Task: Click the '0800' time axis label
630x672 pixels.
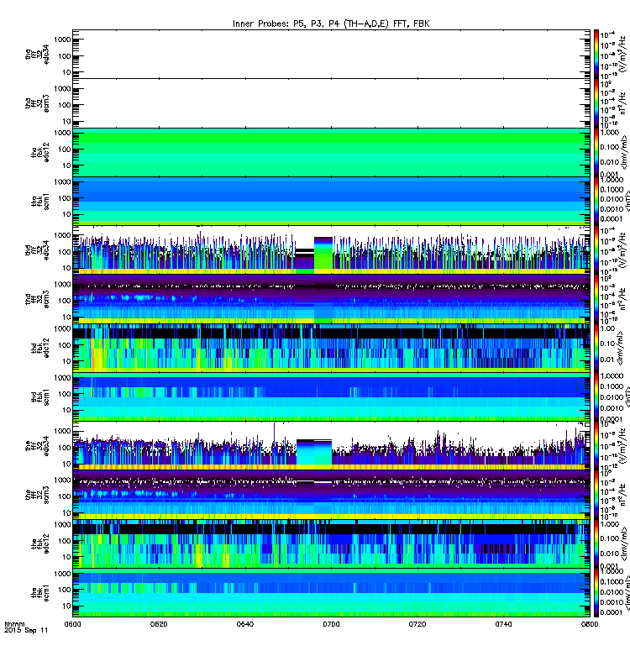Action: click(590, 624)
